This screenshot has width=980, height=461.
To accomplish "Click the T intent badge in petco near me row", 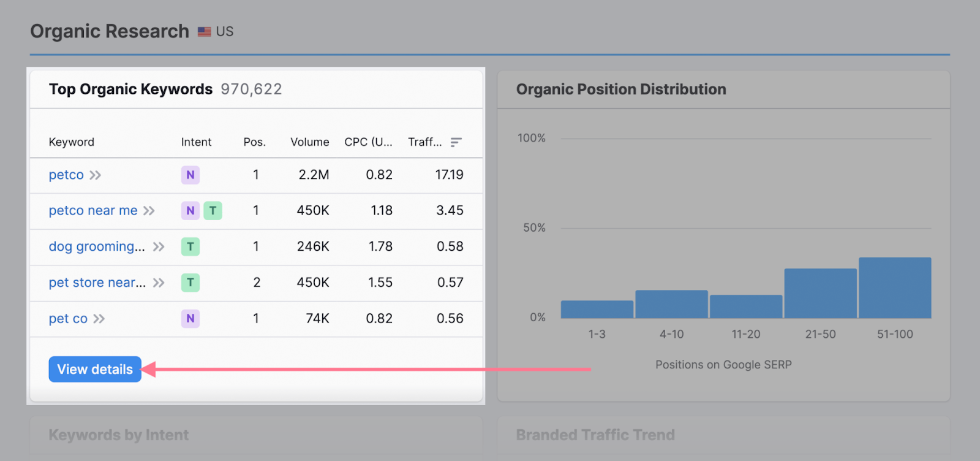I will coord(213,210).
